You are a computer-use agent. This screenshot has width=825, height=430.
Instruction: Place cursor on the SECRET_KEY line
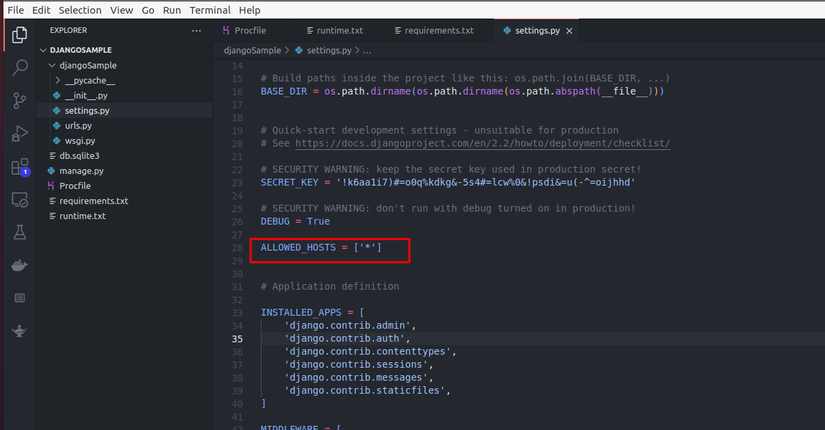[x=448, y=182]
